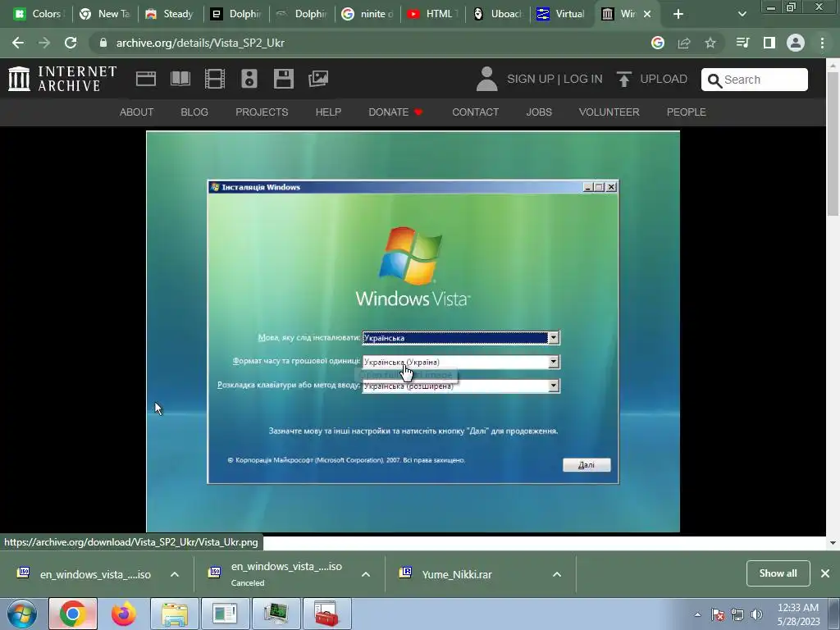Viewport: 840px width, 630px height.
Task: Open the media control icon in Chrome toolbar
Action: coord(743,43)
